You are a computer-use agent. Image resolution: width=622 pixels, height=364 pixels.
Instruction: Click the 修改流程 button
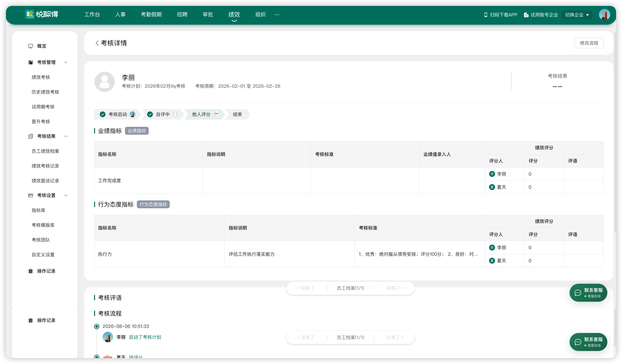pos(589,43)
